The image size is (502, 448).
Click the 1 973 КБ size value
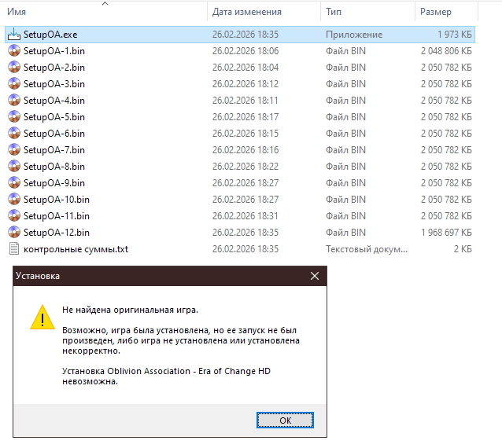tap(455, 35)
